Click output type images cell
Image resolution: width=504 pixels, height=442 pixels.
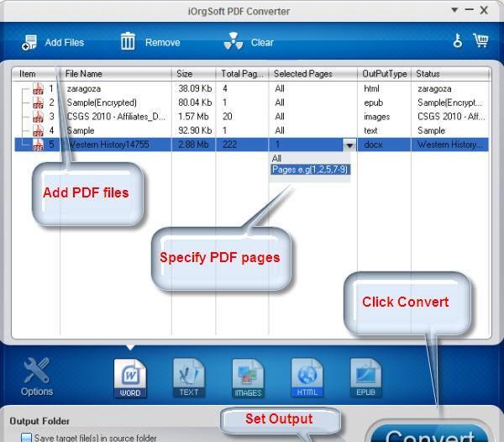click(376, 117)
